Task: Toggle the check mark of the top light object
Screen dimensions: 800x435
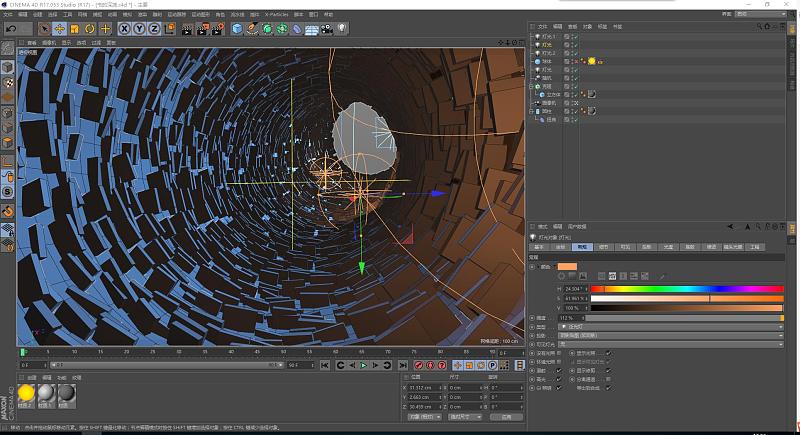Action: pyautogui.click(x=574, y=36)
